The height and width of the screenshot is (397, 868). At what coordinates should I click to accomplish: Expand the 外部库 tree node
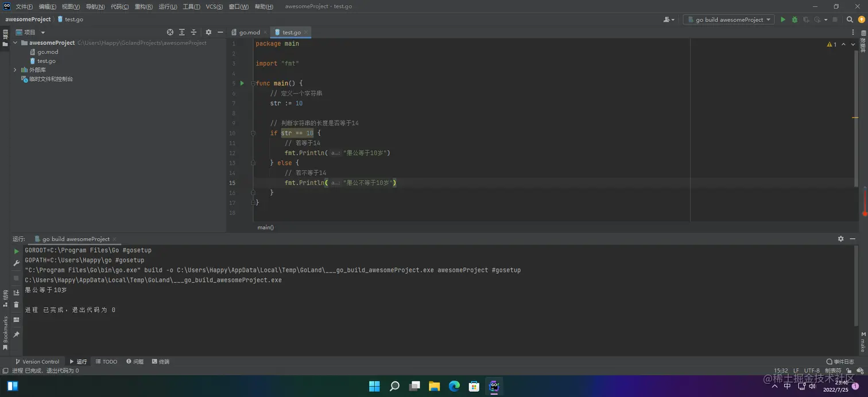tap(15, 70)
